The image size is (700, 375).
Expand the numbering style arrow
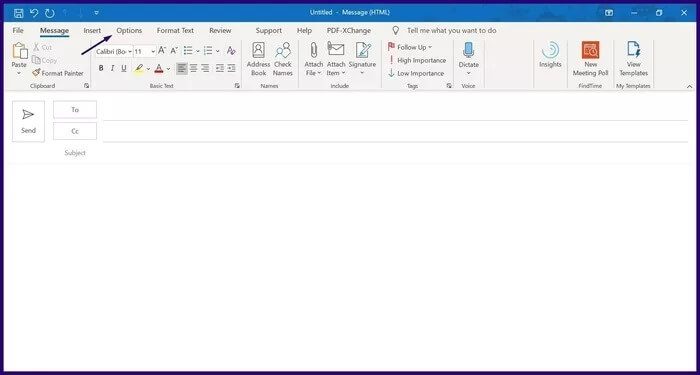[217, 51]
